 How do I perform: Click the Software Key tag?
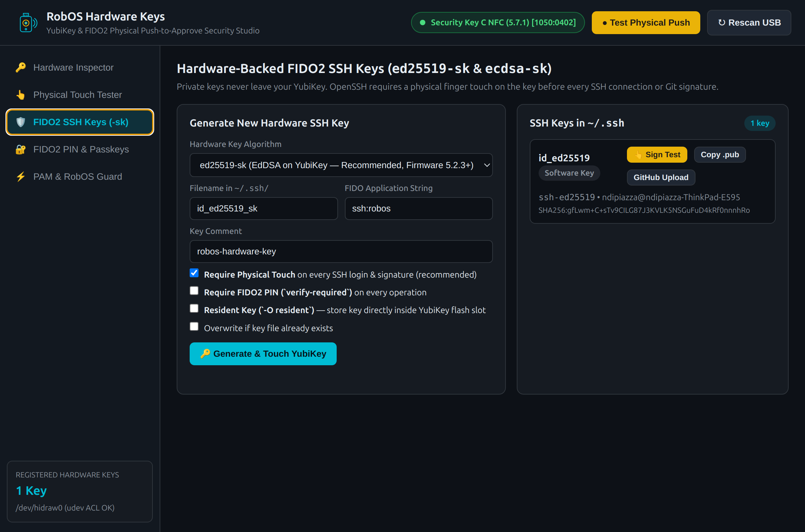(569, 173)
